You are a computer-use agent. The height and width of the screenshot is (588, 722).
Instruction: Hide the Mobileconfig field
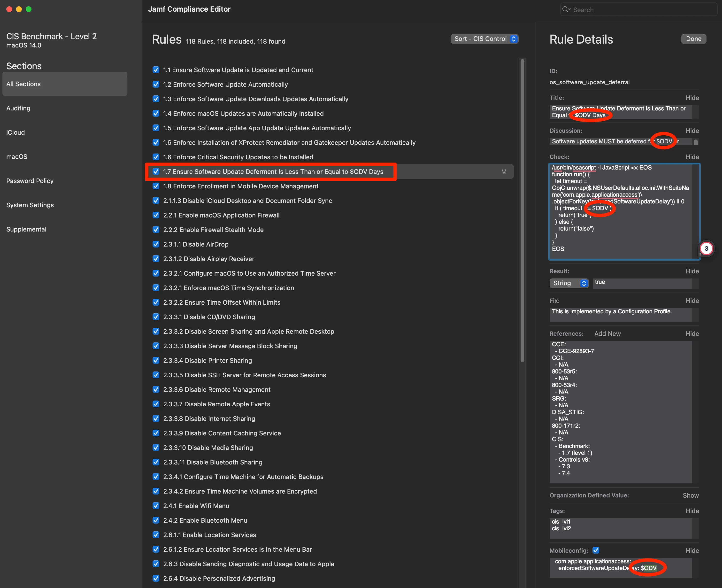692,551
